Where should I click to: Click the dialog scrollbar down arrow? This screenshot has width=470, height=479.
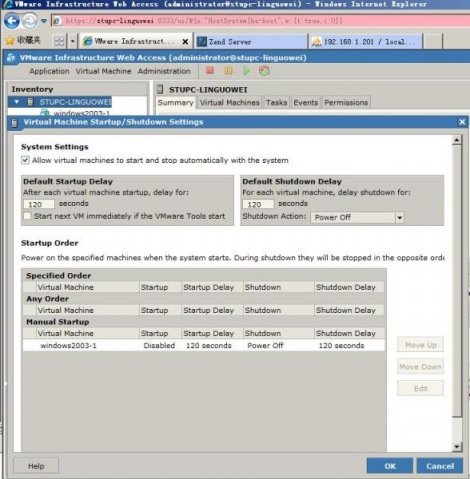tap(457, 446)
